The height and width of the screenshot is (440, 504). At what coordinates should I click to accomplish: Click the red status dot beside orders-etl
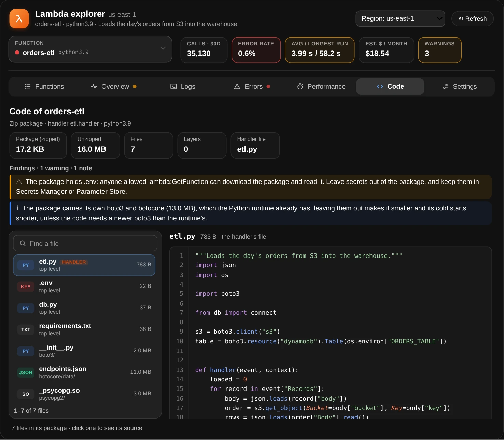tap(17, 53)
